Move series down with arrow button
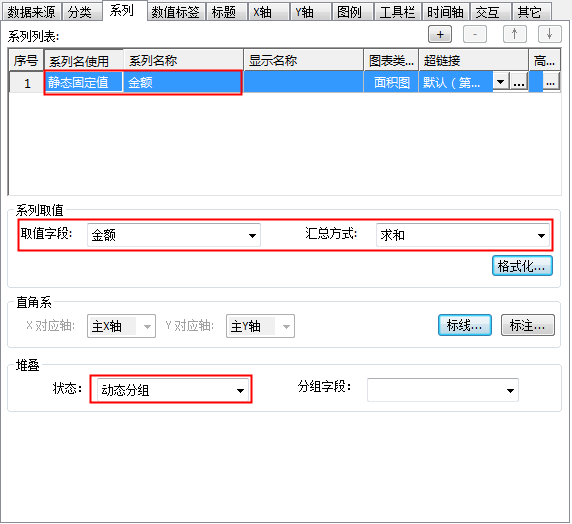Viewport: 572px width, 524px height. pos(549,34)
